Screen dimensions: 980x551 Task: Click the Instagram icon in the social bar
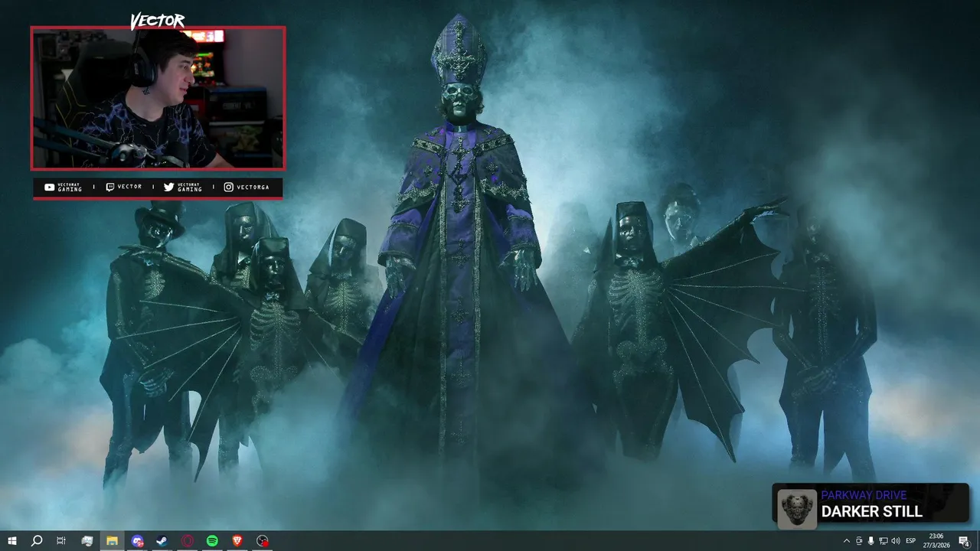tap(228, 187)
